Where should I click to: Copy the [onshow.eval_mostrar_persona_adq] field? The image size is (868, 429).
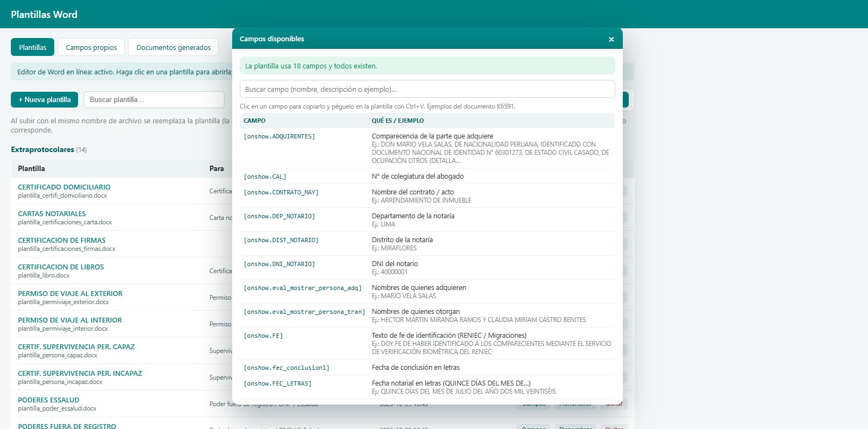303,288
